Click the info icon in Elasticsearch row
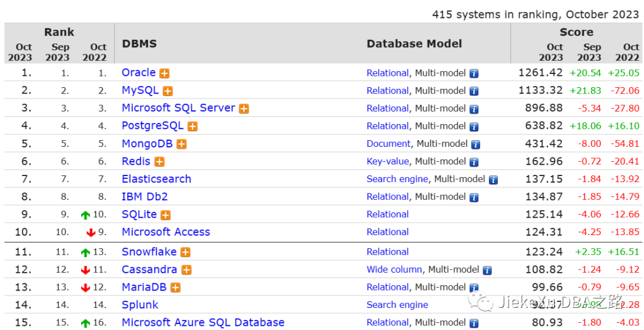Viewport: 644px width, 330px height. click(x=493, y=180)
